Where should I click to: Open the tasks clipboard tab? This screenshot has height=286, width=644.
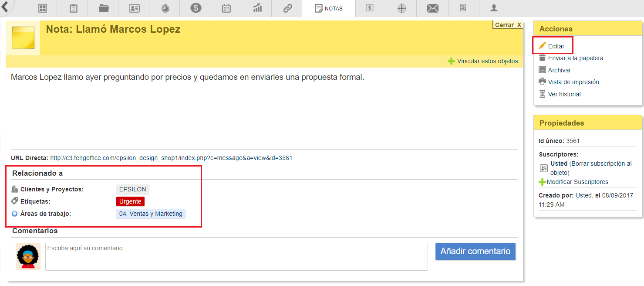73,8
